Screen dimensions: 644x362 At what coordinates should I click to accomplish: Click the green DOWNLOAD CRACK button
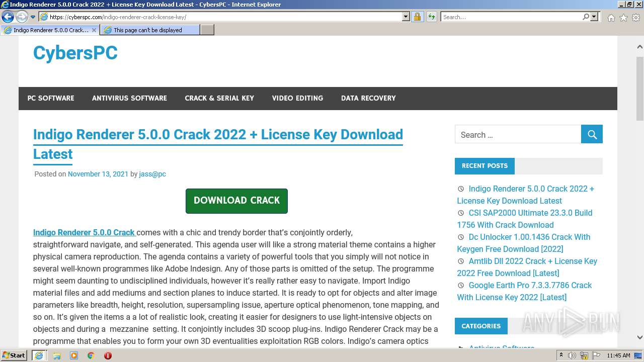click(x=236, y=201)
